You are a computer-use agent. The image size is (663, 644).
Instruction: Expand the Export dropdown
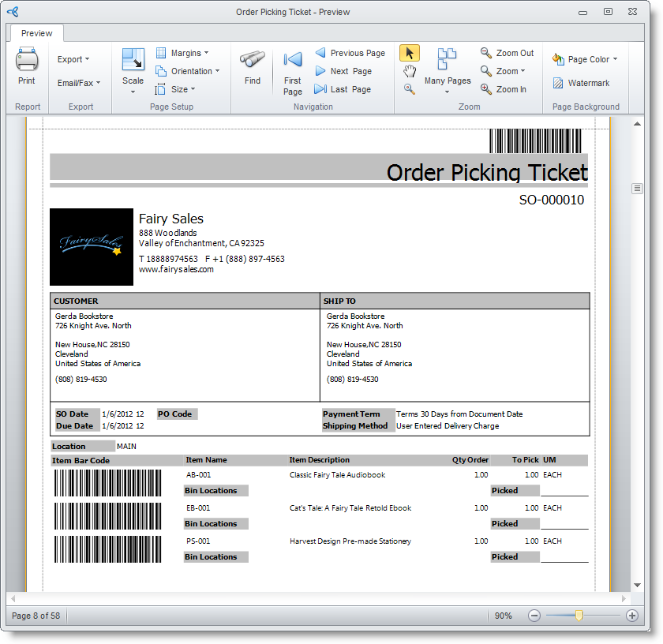[73, 59]
